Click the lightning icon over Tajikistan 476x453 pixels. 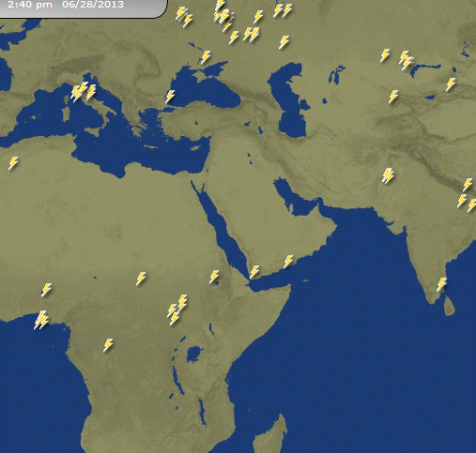coord(393,97)
